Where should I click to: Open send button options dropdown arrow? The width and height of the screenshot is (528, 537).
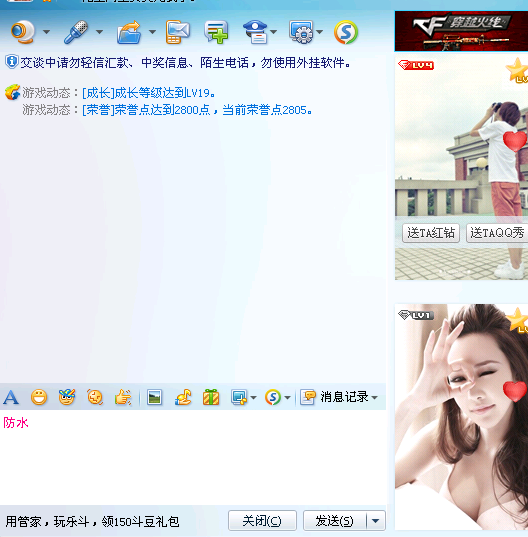pos(376,521)
